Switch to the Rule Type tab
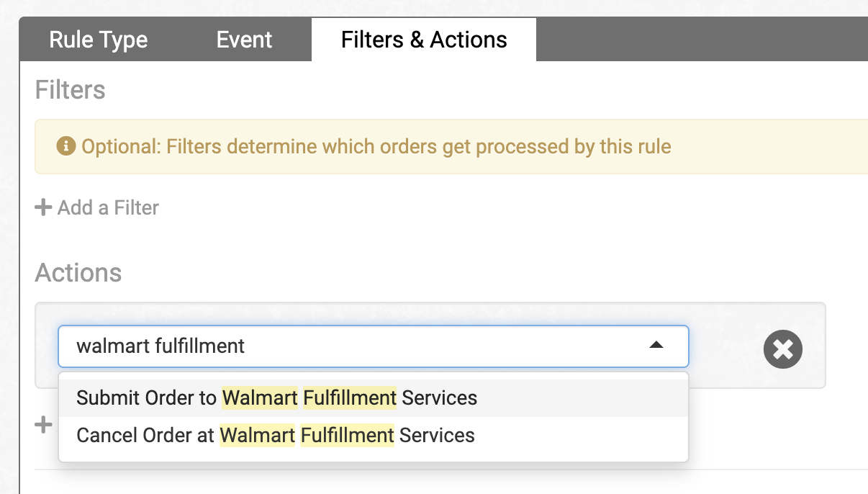868x494 pixels. pyautogui.click(x=99, y=40)
